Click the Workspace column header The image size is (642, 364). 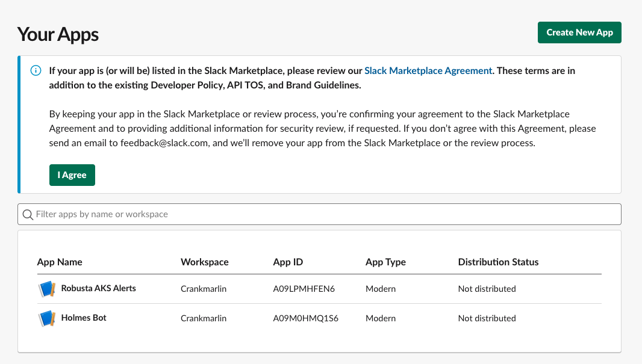(x=205, y=262)
